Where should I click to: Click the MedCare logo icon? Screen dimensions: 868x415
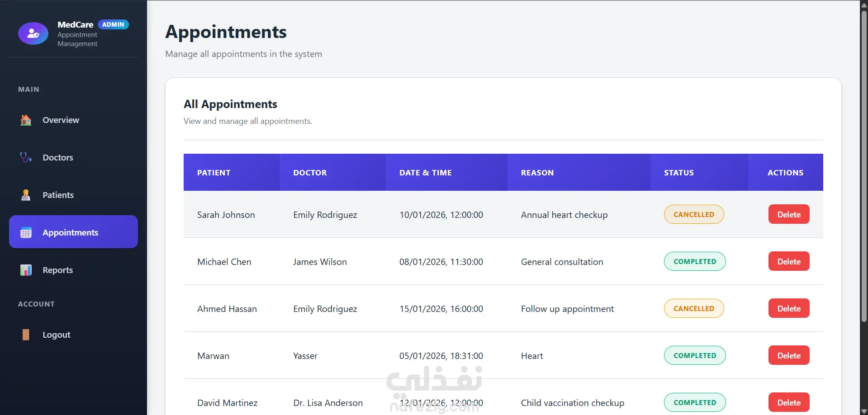pyautogui.click(x=33, y=33)
